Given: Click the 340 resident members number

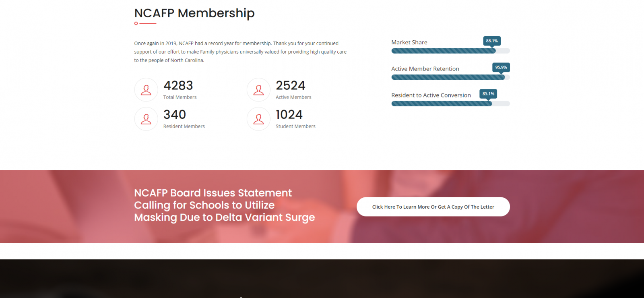Looking at the screenshot, I should (175, 114).
